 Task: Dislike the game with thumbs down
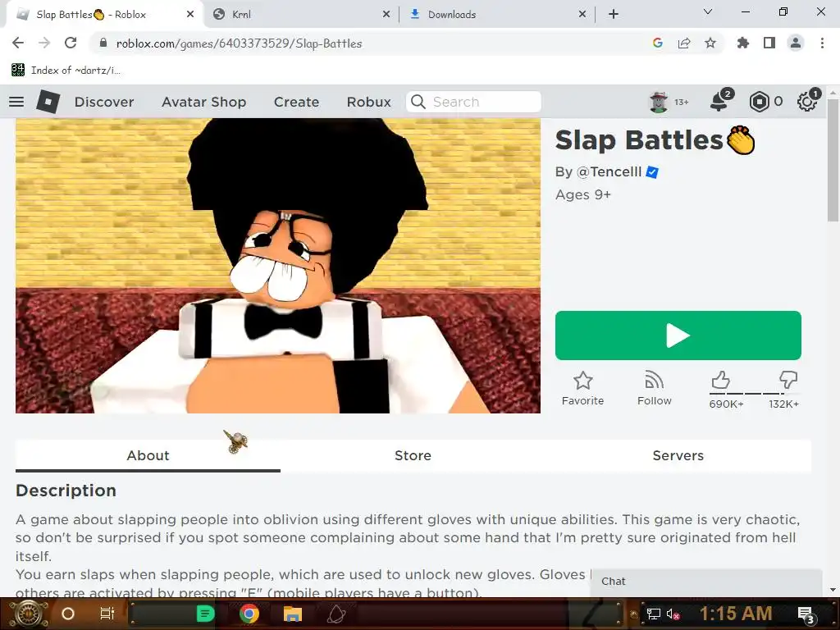(x=788, y=380)
